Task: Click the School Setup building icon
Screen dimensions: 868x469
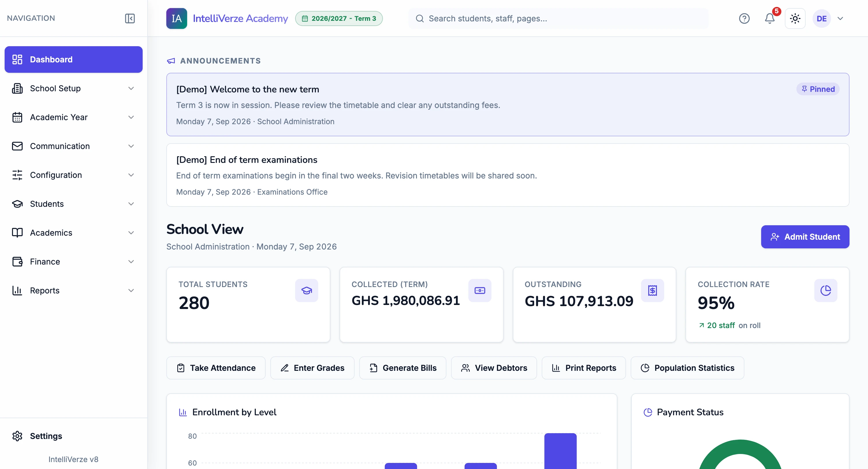Action: pos(17,88)
